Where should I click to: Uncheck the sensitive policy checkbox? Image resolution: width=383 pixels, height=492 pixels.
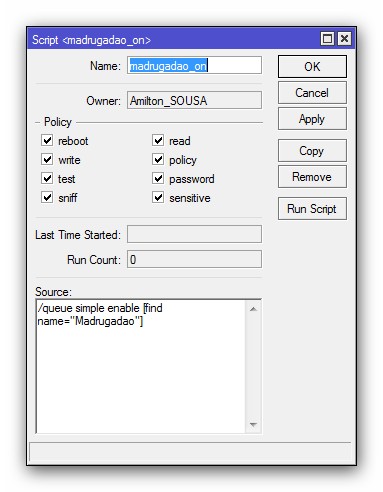point(158,197)
